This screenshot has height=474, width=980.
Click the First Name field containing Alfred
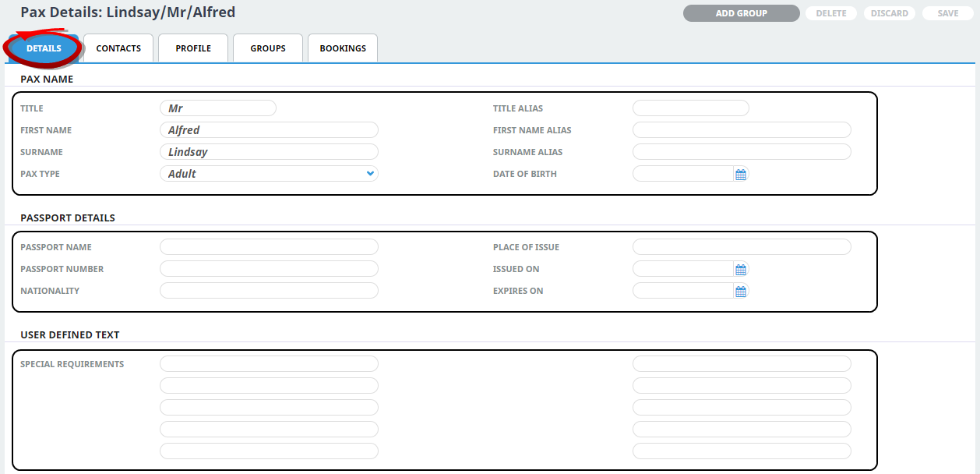(x=269, y=130)
